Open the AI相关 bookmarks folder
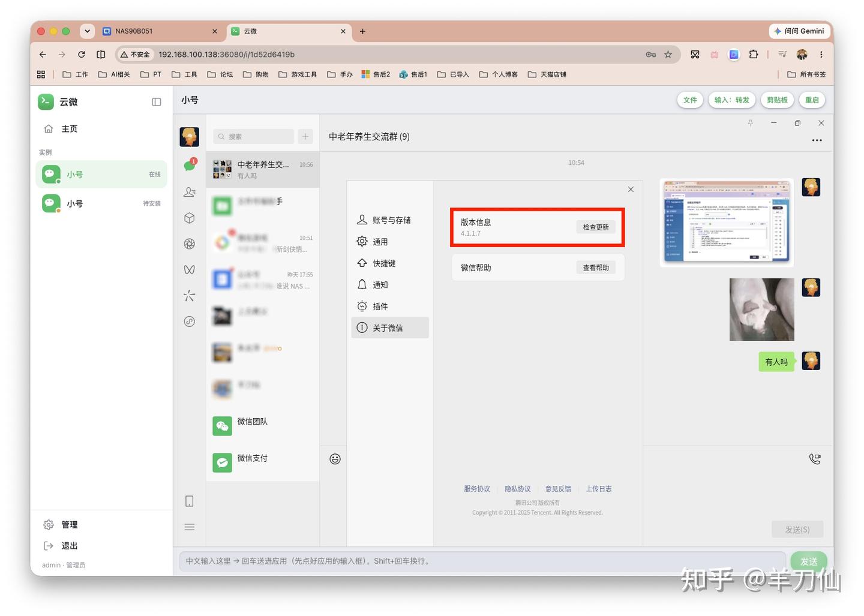The width and height of the screenshot is (864, 616). pyautogui.click(x=114, y=74)
